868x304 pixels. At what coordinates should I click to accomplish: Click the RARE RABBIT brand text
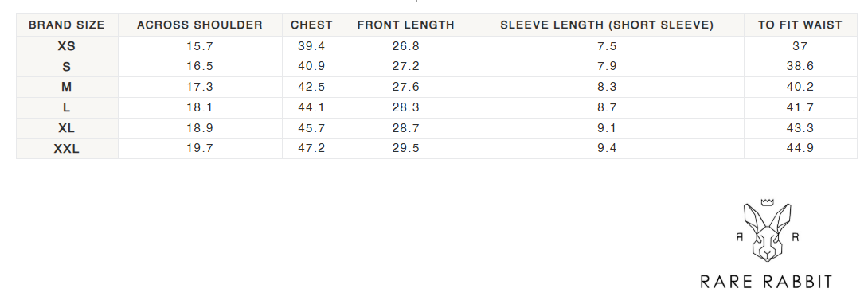pos(766,282)
